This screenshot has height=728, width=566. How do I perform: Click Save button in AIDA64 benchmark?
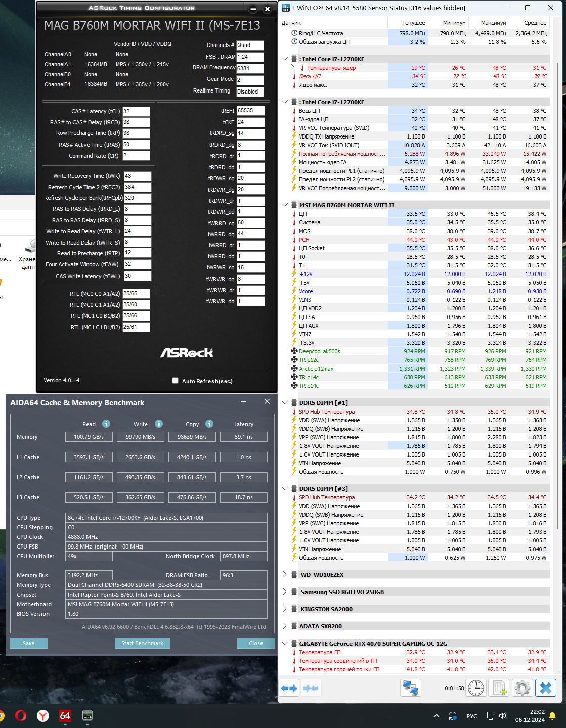coord(29,643)
